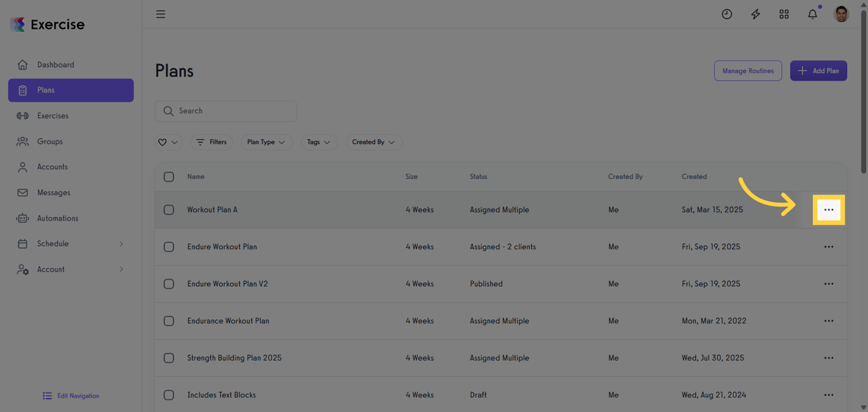Check the Workout Plan A checkbox
868x412 pixels.
168,210
